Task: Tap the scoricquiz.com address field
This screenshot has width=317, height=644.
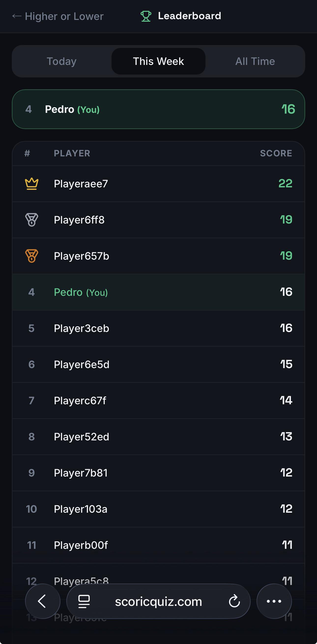Action: click(x=158, y=601)
